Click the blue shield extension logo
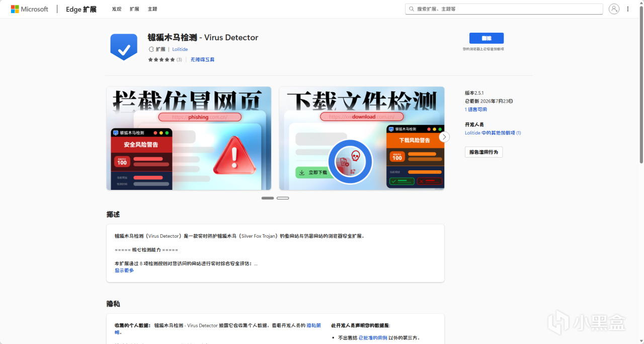 click(x=123, y=47)
